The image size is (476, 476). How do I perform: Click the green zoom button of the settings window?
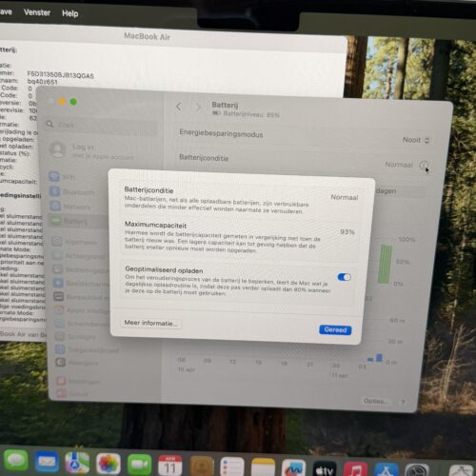(x=73, y=102)
